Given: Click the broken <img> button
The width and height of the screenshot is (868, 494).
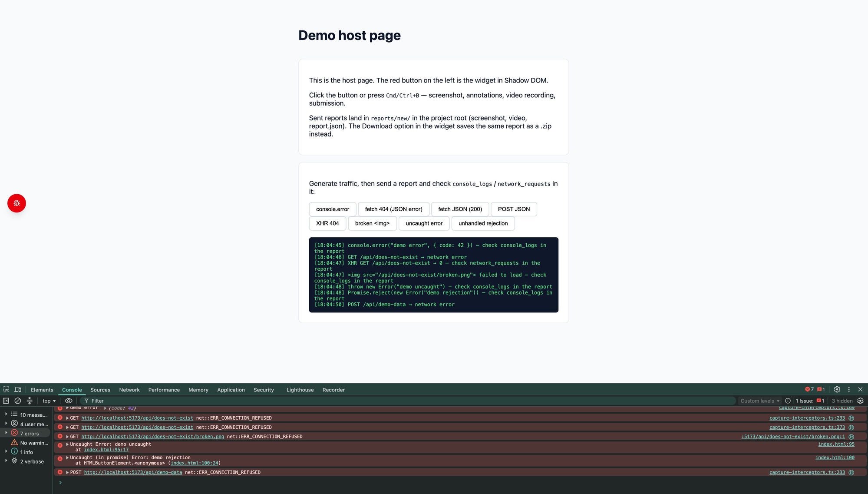Looking at the screenshot, I should click(372, 223).
